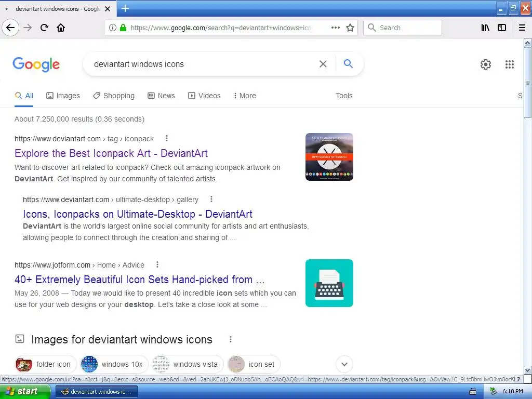Go back with the browser Back arrow
Screen dimensions: 532x399
pos(10,28)
